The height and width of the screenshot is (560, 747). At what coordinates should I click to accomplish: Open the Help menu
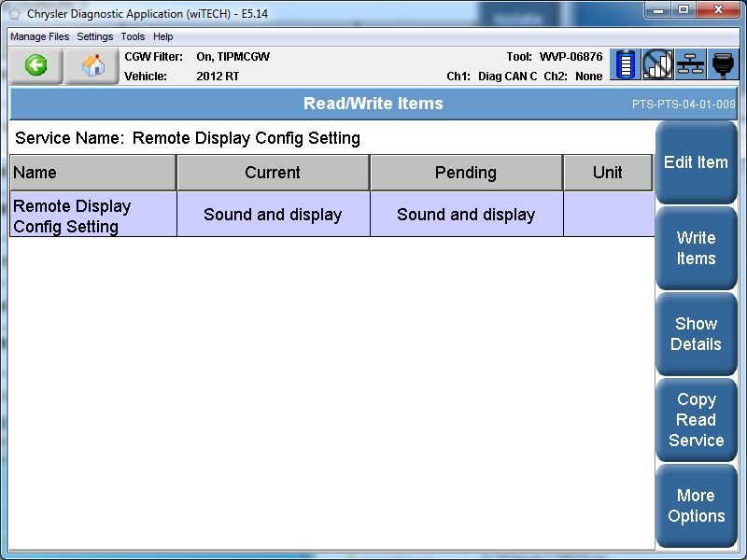click(162, 36)
